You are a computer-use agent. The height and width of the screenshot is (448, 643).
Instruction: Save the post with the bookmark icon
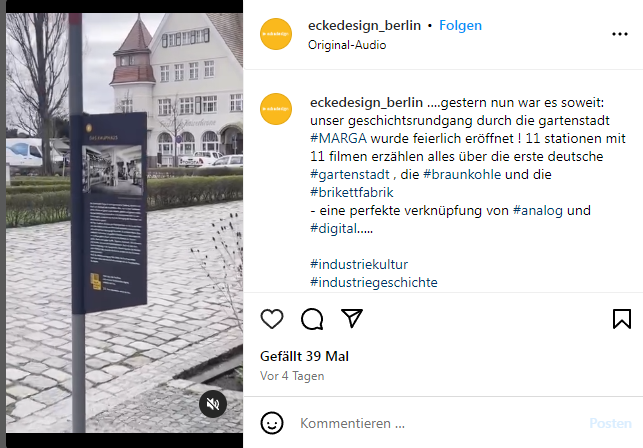622,319
